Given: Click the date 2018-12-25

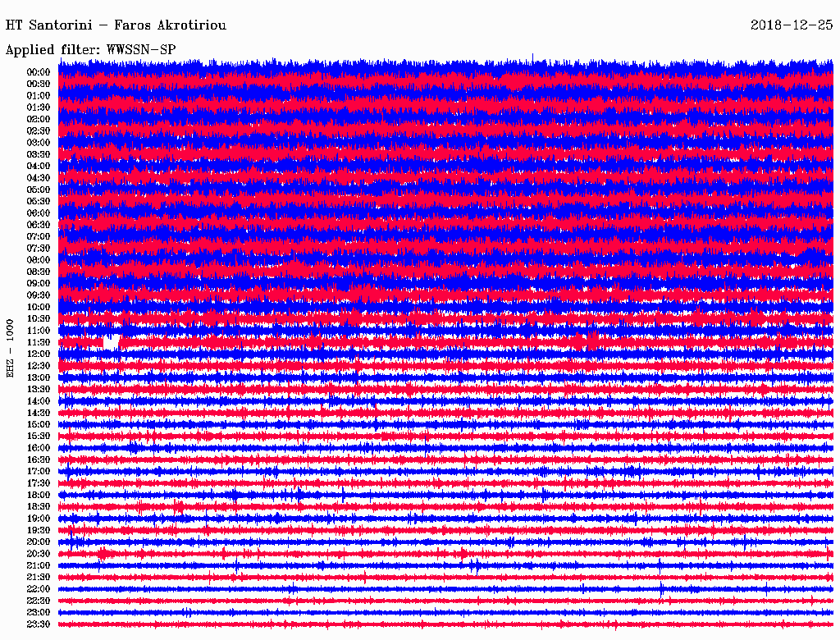Looking at the screenshot, I should coord(792,25).
